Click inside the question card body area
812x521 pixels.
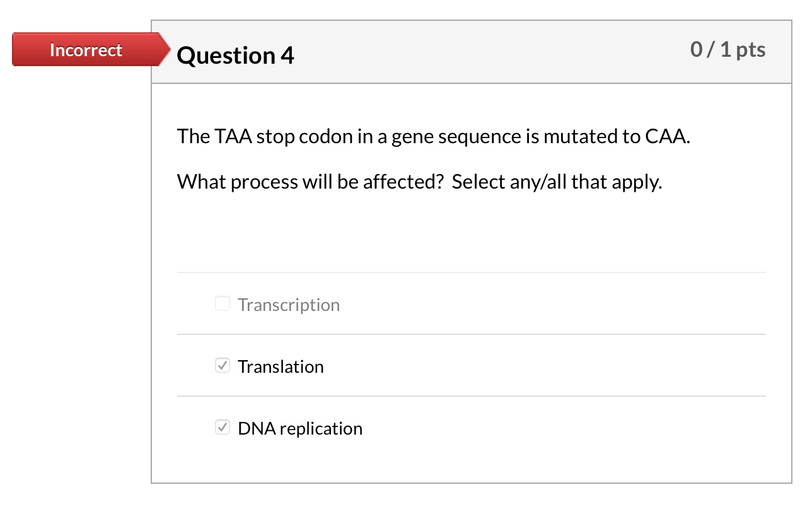pos(472,240)
